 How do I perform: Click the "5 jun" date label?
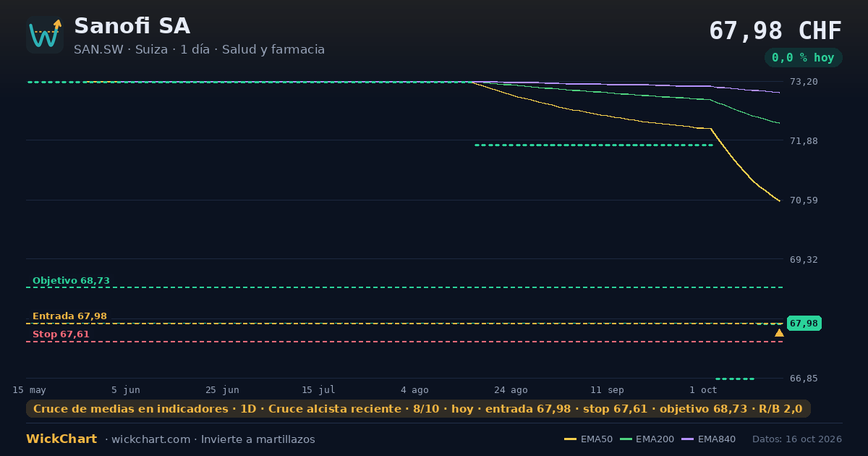(126, 390)
